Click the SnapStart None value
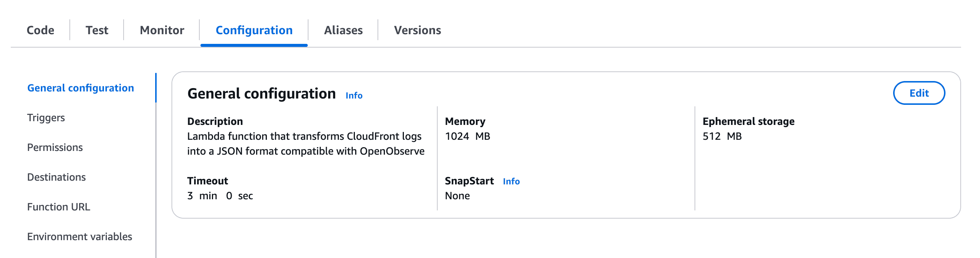Screen dimensions: 980x258 458,196
